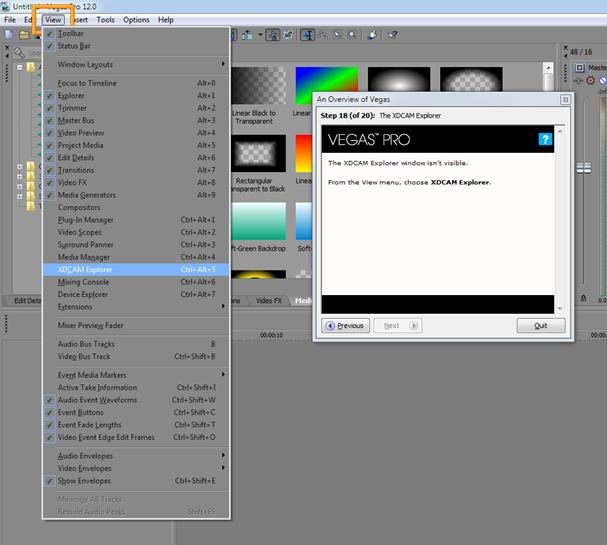Select the Normal Edit tool icon
Screen dimensions: 607x545
pyautogui.click(x=308, y=35)
